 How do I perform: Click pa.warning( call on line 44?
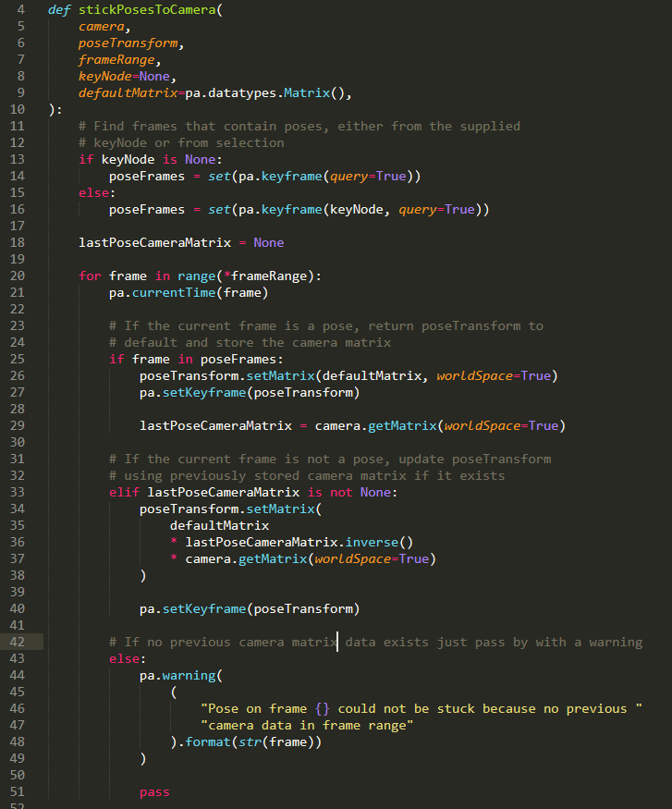(x=181, y=675)
